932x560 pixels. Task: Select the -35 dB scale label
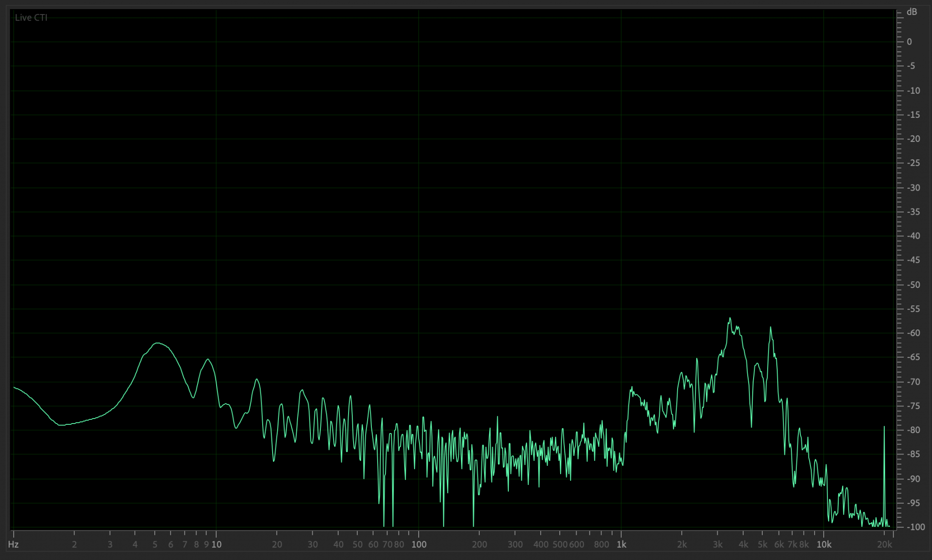[x=913, y=212]
